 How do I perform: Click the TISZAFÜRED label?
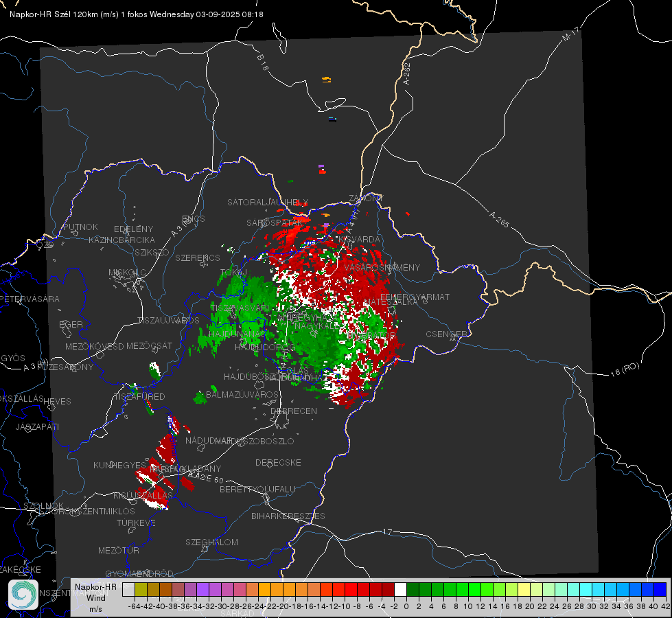(x=139, y=396)
